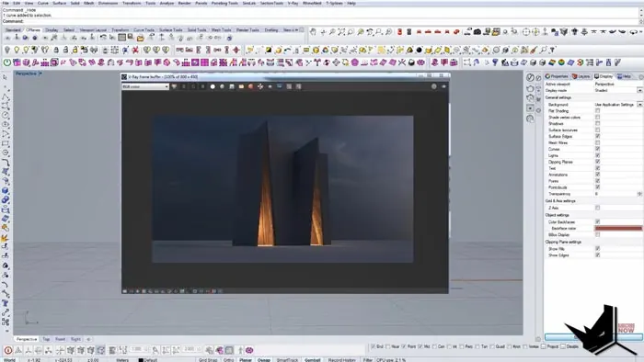Open the Perspective viewport title dropdown arrow
Screen dimensions: 644x362
[x=40, y=74]
